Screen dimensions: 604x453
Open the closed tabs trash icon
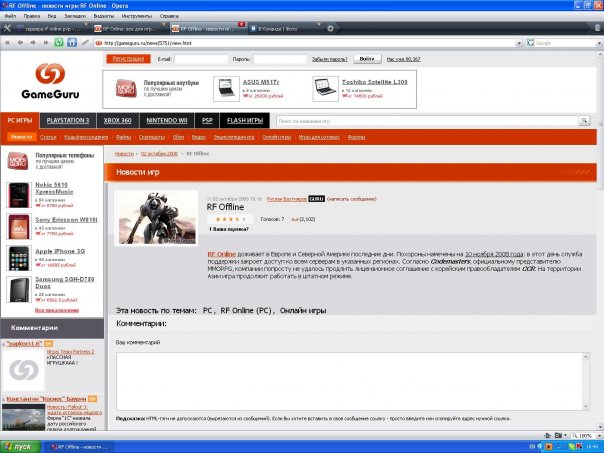pos(597,28)
